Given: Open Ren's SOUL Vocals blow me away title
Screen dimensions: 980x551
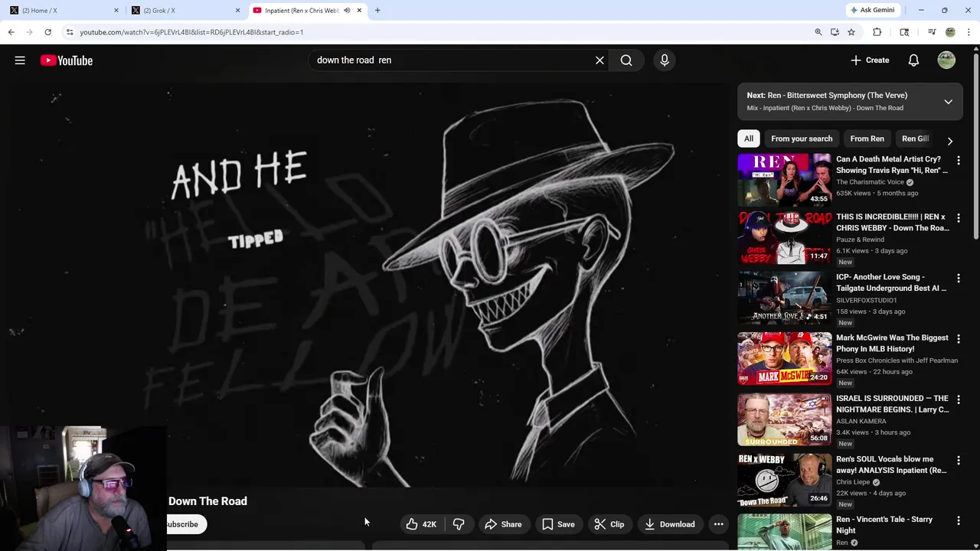Looking at the screenshot, I should coord(891,465).
